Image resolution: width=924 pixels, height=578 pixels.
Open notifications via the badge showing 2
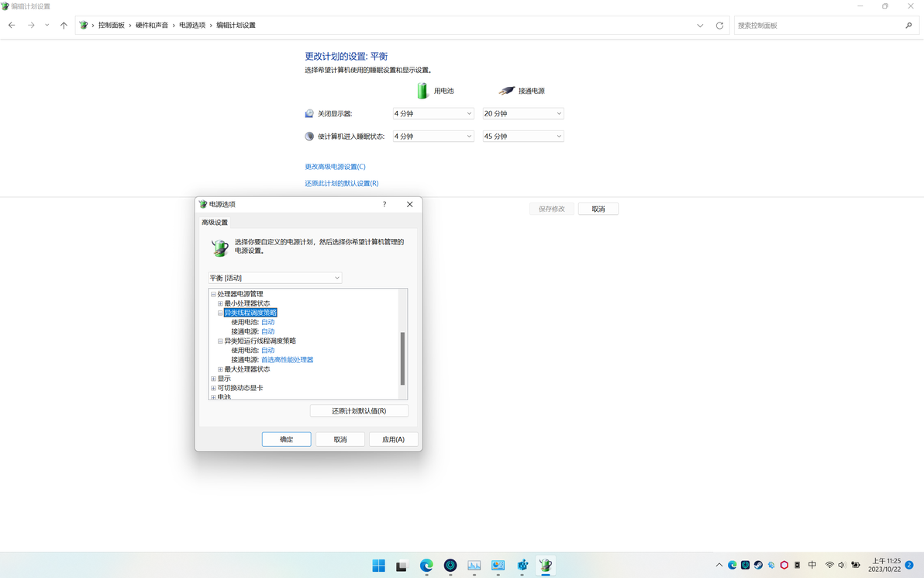[909, 565]
